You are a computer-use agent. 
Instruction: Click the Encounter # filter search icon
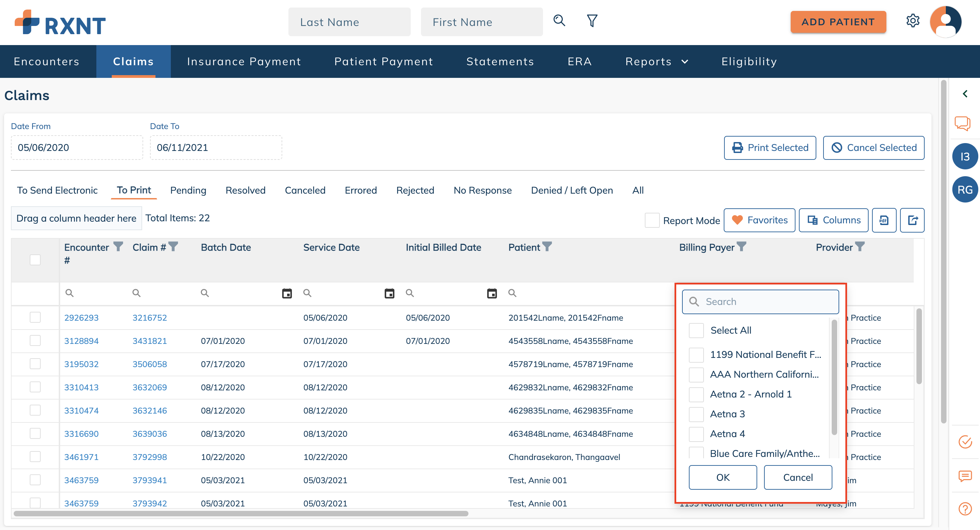(69, 293)
